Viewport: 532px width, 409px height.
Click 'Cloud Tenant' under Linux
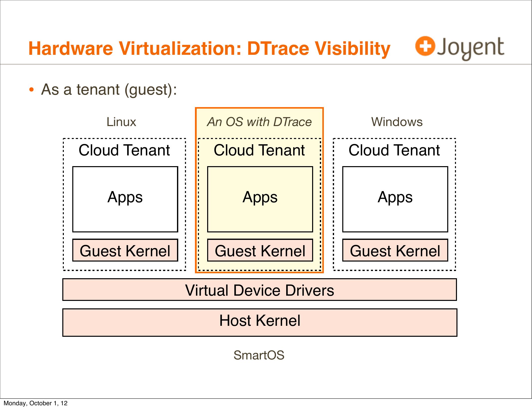pos(124,150)
